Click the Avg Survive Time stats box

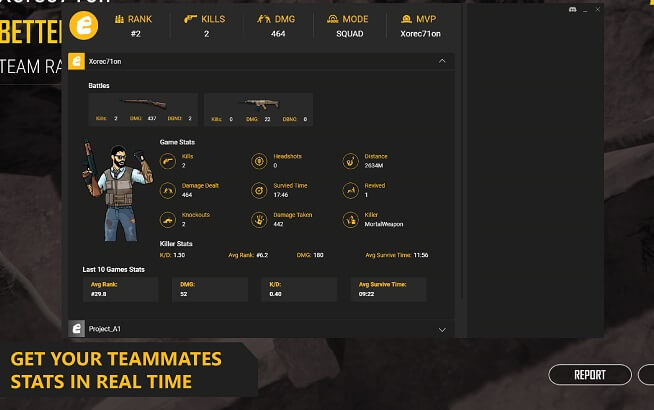[x=389, y=289]
